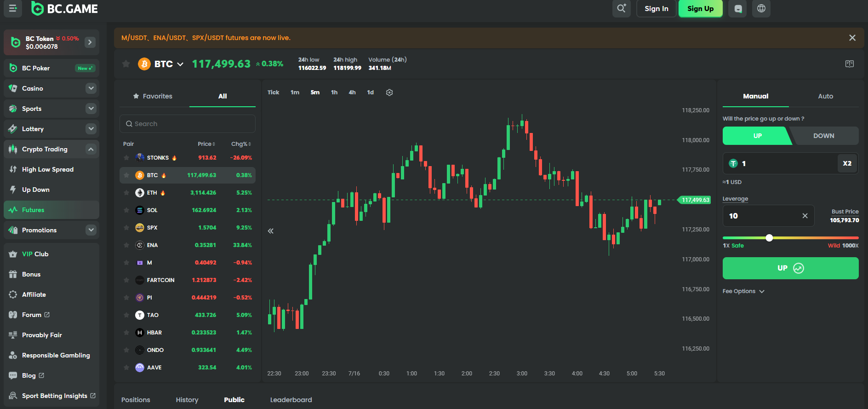Clear the leverage value with X icon
Viewport: 868px width, 409px height.
pyautogui.click(x=805, y=216)
